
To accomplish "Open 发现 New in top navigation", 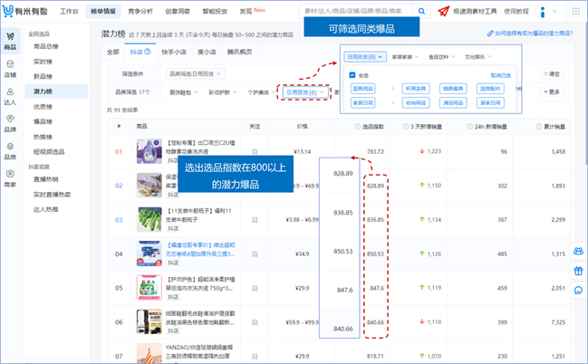I will [253, 11].
